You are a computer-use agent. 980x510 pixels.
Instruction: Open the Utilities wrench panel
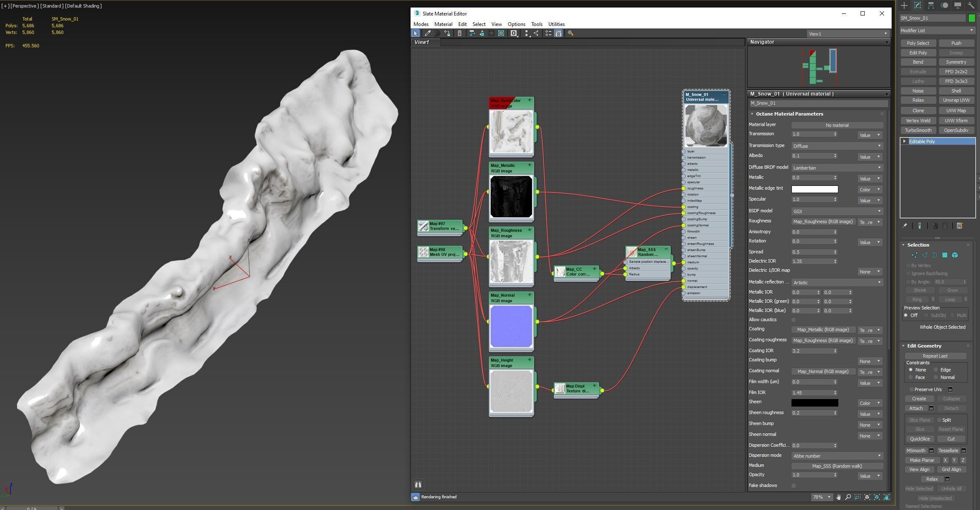click(971, 5)
